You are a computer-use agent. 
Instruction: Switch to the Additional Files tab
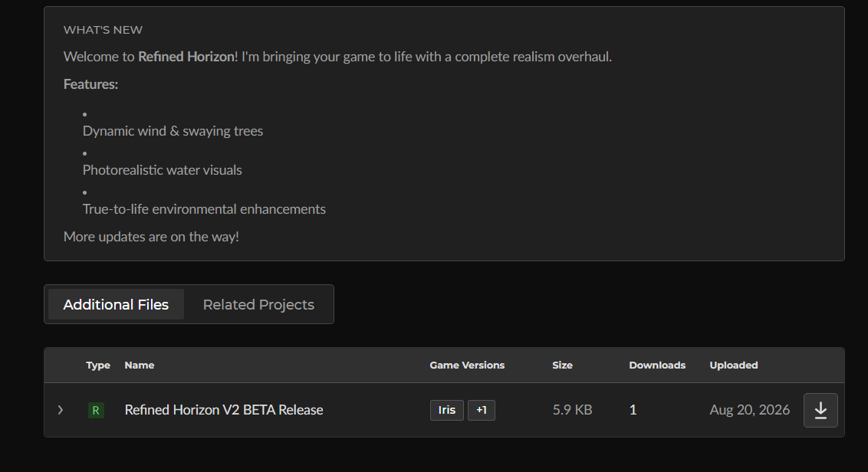[x=116, y=304]
